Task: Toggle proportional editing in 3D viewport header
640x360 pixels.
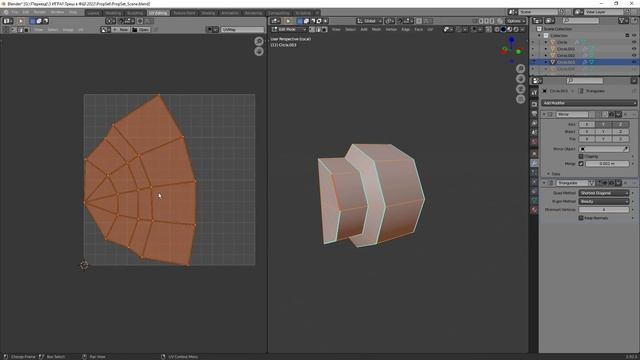Action: pyautogui.click(x=419, y=21)
